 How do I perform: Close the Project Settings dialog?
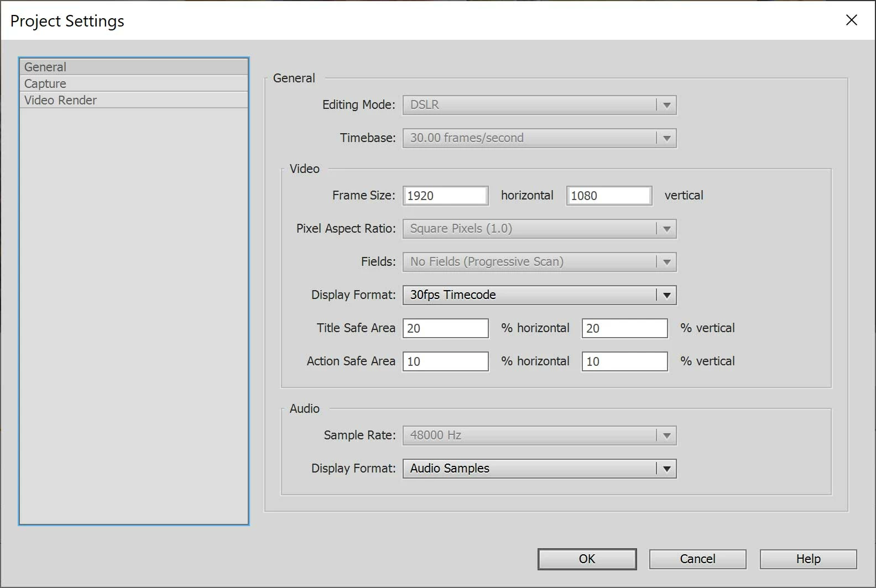[x=852, y=20]
